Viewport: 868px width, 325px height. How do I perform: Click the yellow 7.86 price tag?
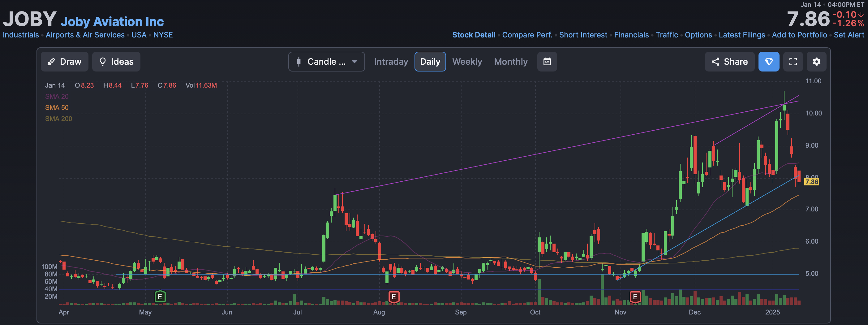[x=811, y=182]
